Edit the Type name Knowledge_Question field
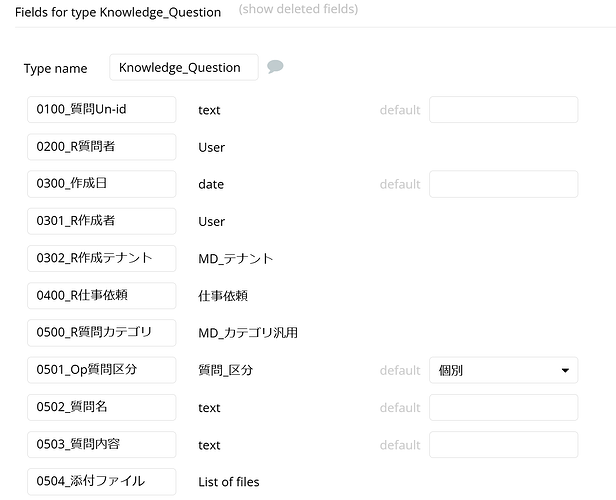The image size is (616, 500). [x=183, y=68]
